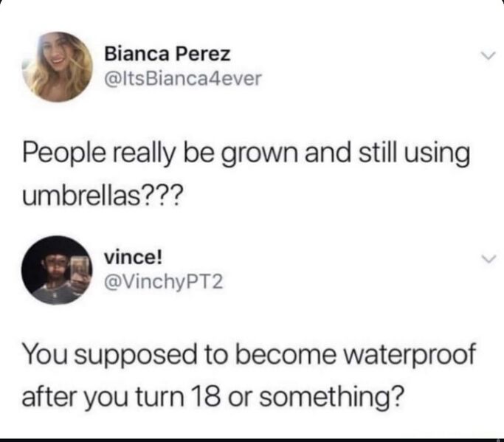Viewport: 504px width, 442px height.
Task: Click the word "You" starting vince!'s reply
Action: pos(45,354)
